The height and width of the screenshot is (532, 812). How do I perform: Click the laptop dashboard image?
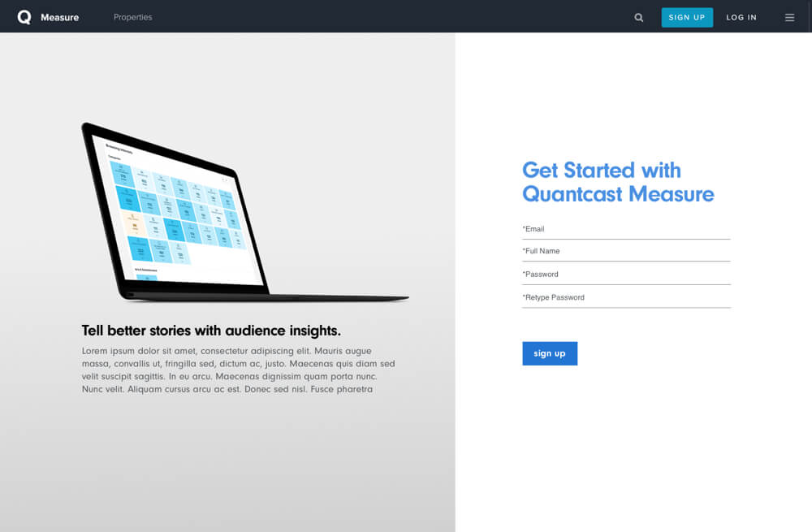pos(245,212)
